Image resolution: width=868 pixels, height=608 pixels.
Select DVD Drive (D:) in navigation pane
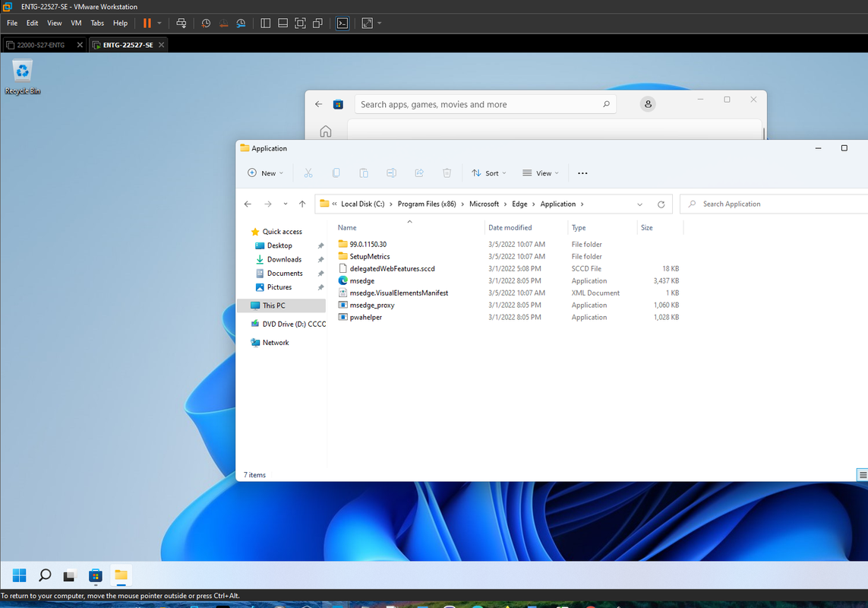point(288,325)
